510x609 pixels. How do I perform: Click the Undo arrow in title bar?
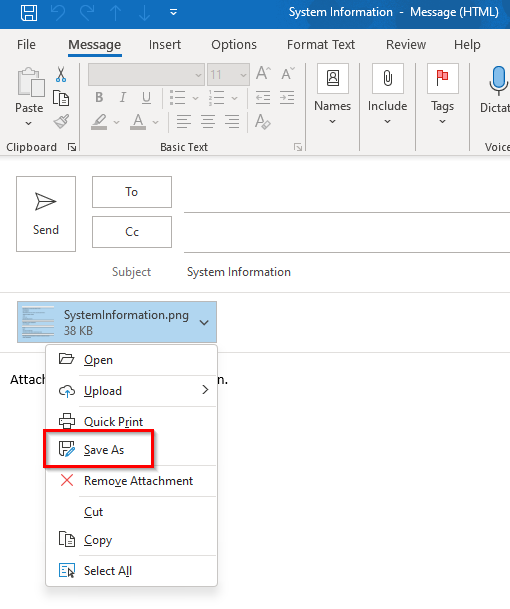58,12
